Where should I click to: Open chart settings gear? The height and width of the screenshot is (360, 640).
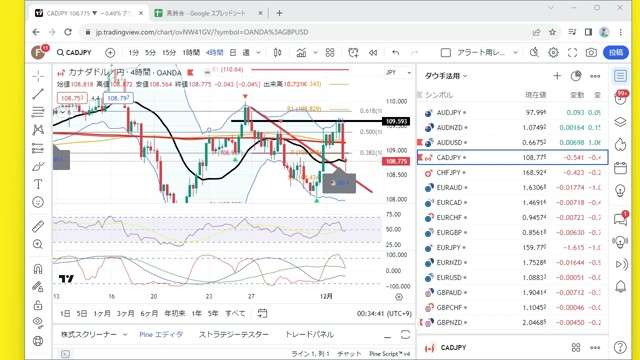tap(553, 53)
